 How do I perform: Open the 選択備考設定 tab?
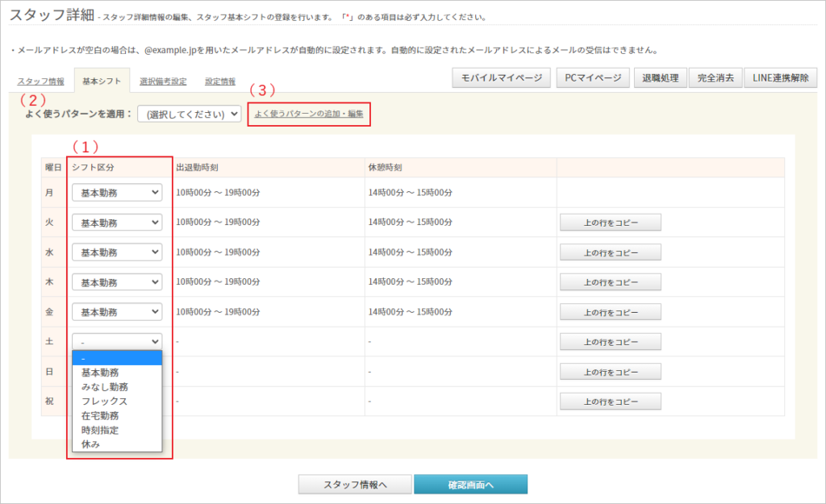click(x=162, y=81)
